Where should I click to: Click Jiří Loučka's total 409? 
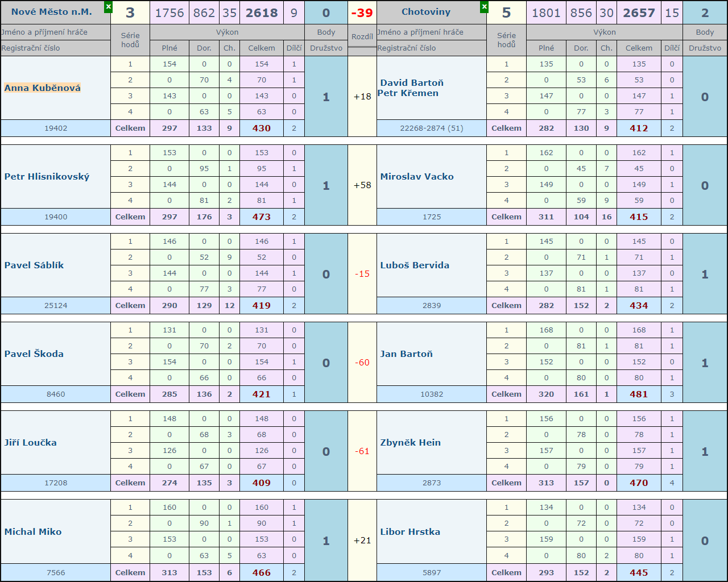pyautogui.click(x=262, y=483)
